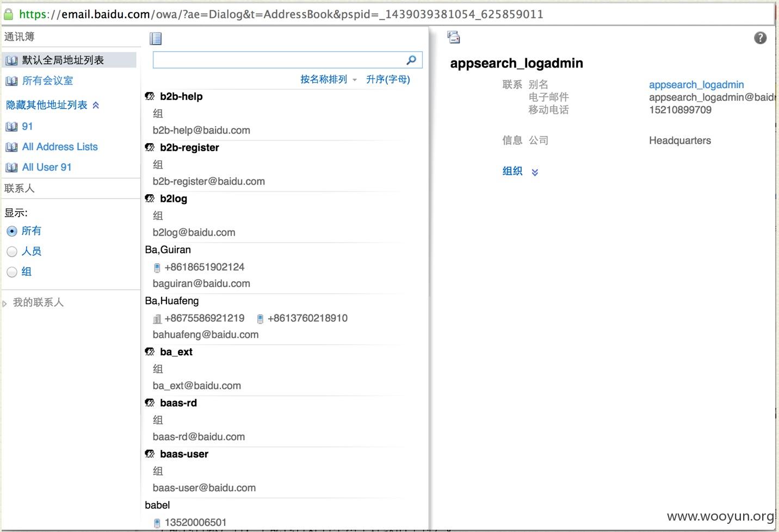Click email b2log@baidu.com
This screenshot has height=532, width=779.
pos(194,232)
